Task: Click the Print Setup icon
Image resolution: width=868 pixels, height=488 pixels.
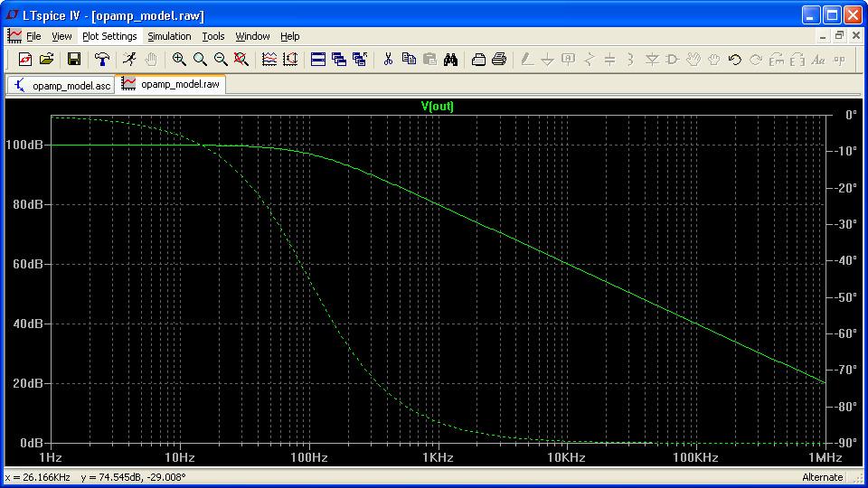Action: click(478, 60)
